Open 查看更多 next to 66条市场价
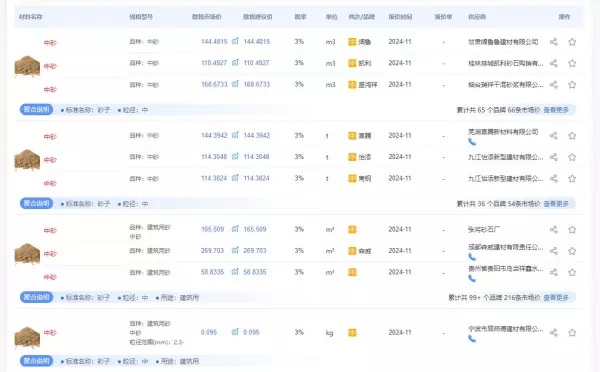The height and width of the screenshot is (372, 600). tap(556, 110)
